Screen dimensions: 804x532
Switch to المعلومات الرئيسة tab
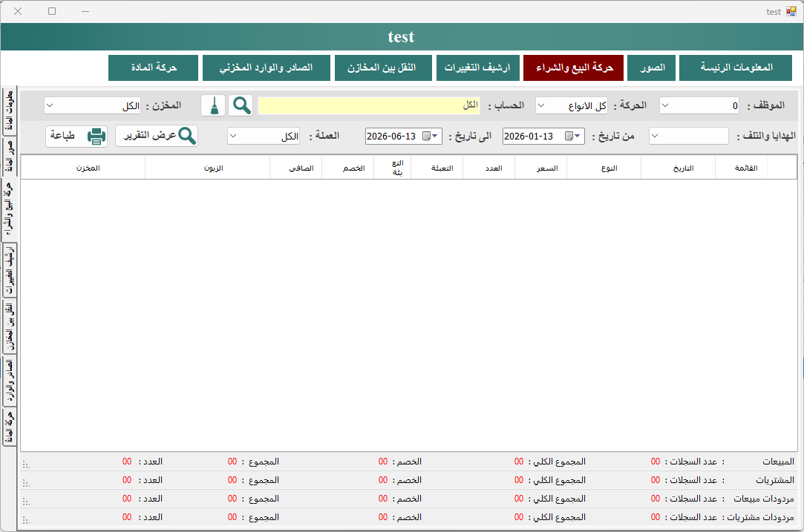tap(736, 68)
